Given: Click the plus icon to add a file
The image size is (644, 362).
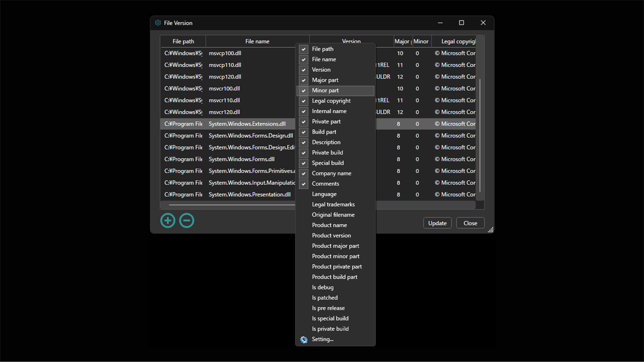Looking at the screenshot, I should (x=168, y=220).
